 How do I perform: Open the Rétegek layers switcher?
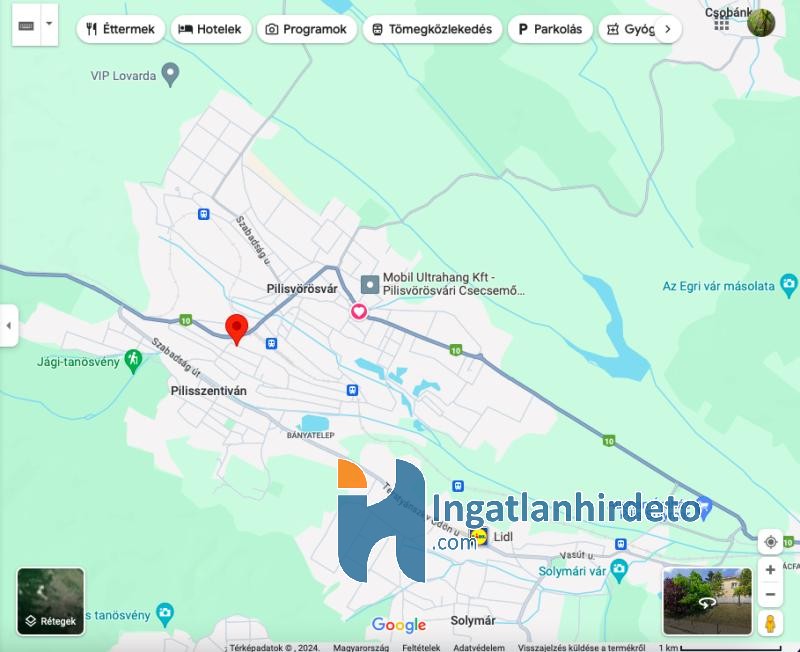click(x=51, y=601)
